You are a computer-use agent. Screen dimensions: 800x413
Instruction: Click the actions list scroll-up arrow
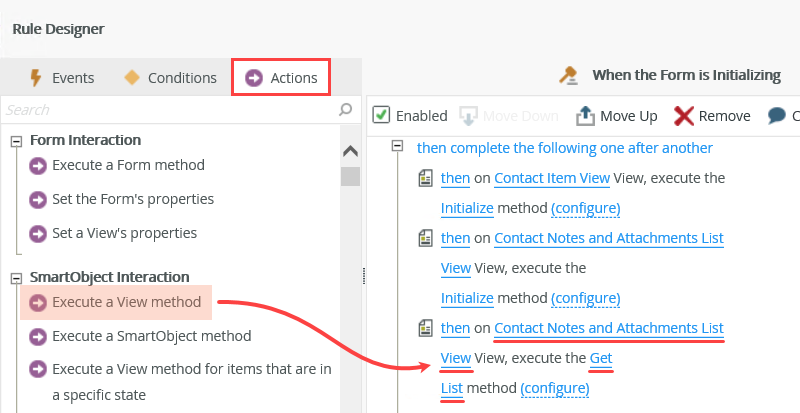(350, 152)
